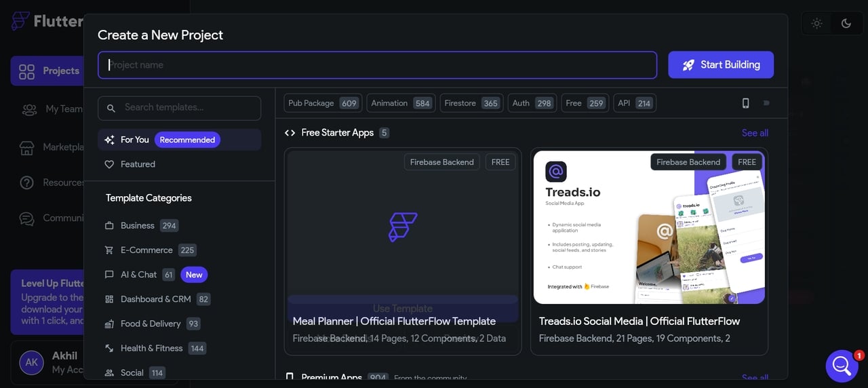Filter by Firestore tag

471,103
